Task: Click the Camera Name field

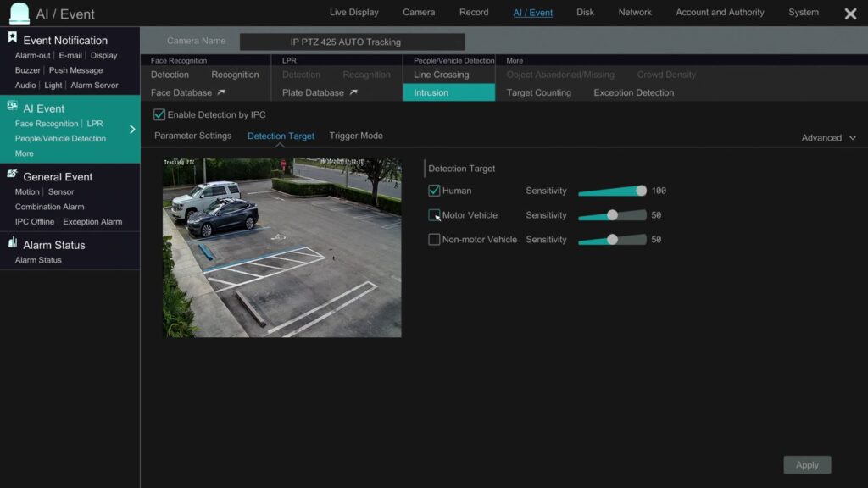Action: (352, 42)
